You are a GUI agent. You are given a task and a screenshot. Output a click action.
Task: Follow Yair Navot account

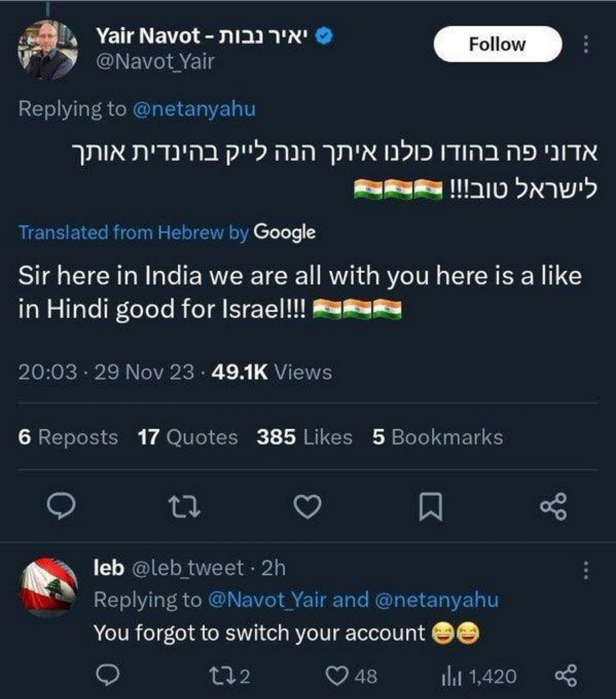[x=498, y=44]
